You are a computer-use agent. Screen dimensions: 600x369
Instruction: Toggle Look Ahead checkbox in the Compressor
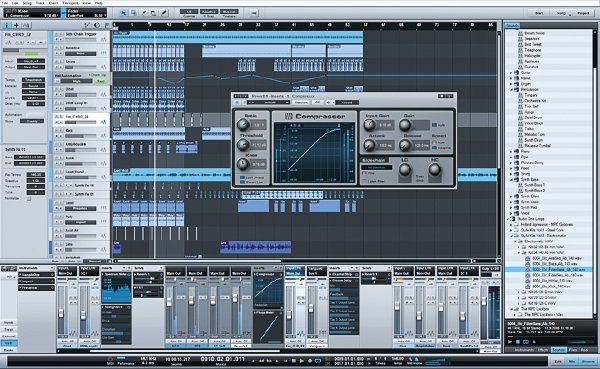242,178
